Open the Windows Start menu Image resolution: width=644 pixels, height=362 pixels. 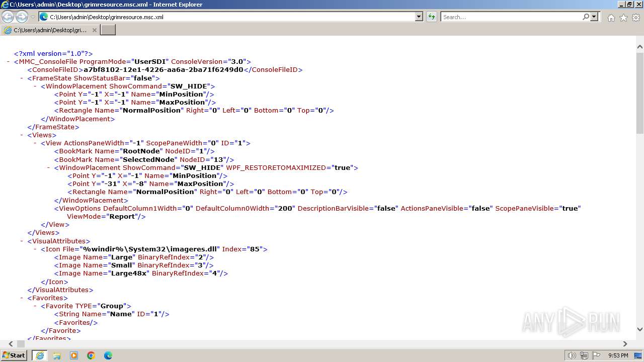tap(14, 355)
